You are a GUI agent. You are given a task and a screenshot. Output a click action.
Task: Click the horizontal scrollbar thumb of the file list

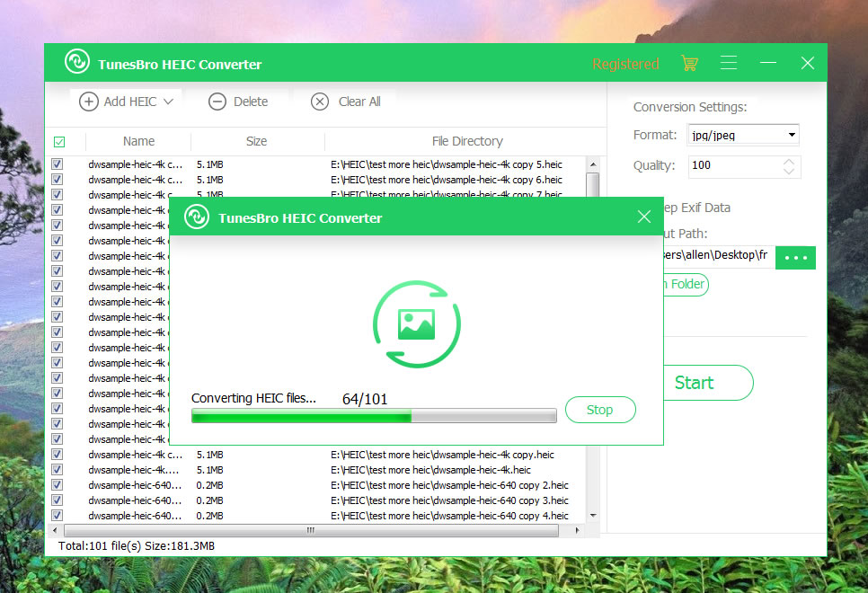[x=311, y=530]
